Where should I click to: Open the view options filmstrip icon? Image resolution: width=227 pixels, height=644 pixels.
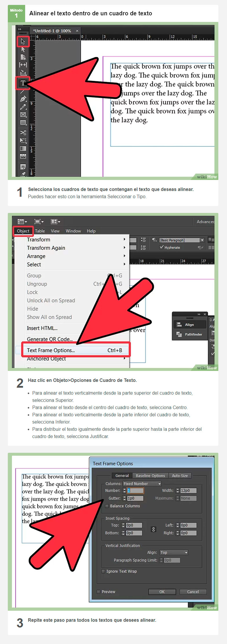(22, 222)
